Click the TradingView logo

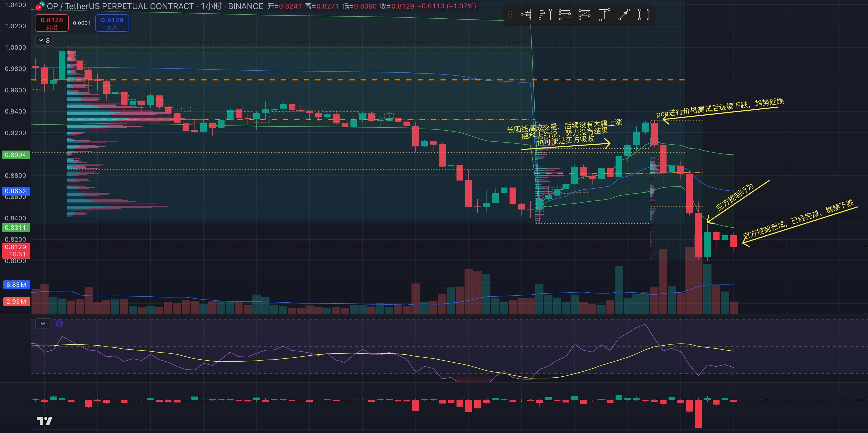[x=44, y=421]
